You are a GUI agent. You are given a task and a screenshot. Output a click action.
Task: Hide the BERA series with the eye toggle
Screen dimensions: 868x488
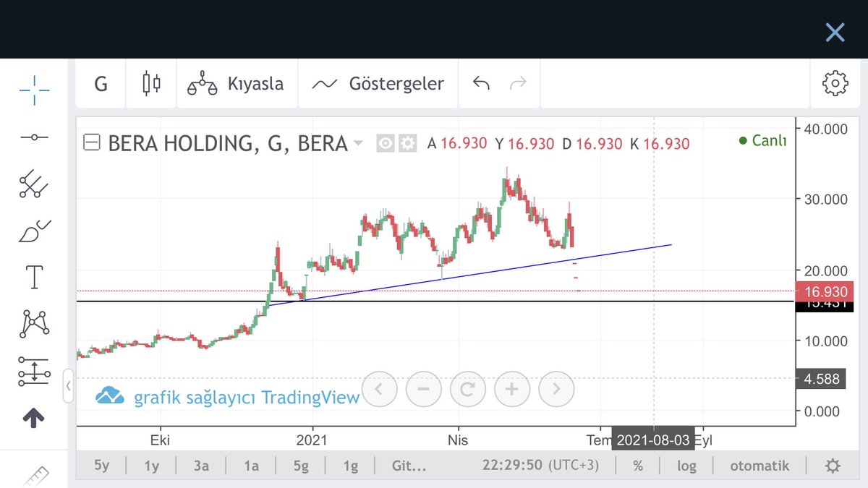[x=386, y=142]
